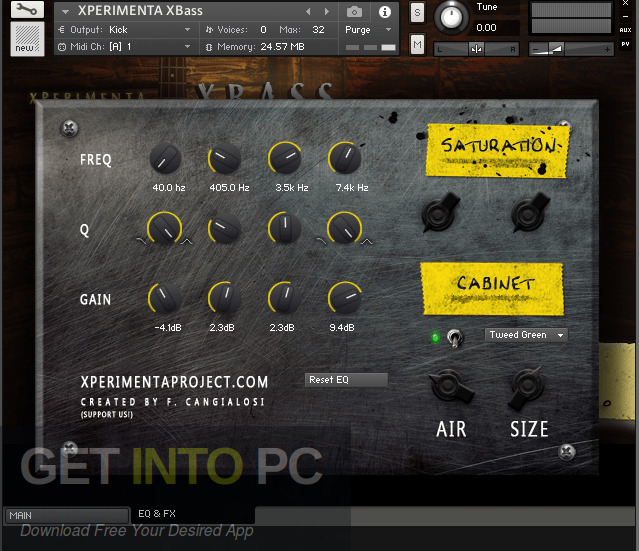This screenshot has height=551, width=639.
Task: Click the volume slider in header
Action: (x=571, y=49)
